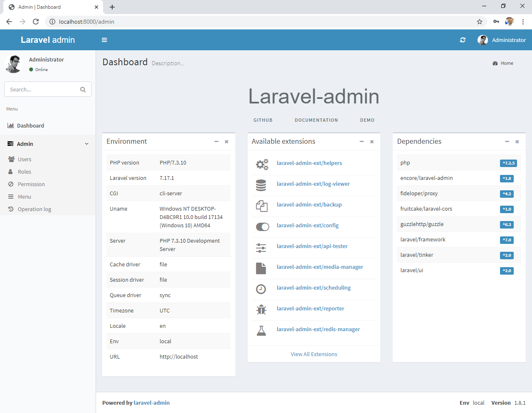Bookmark this page with the star icon
532x413 pixels.
click(x=479, y=22)
